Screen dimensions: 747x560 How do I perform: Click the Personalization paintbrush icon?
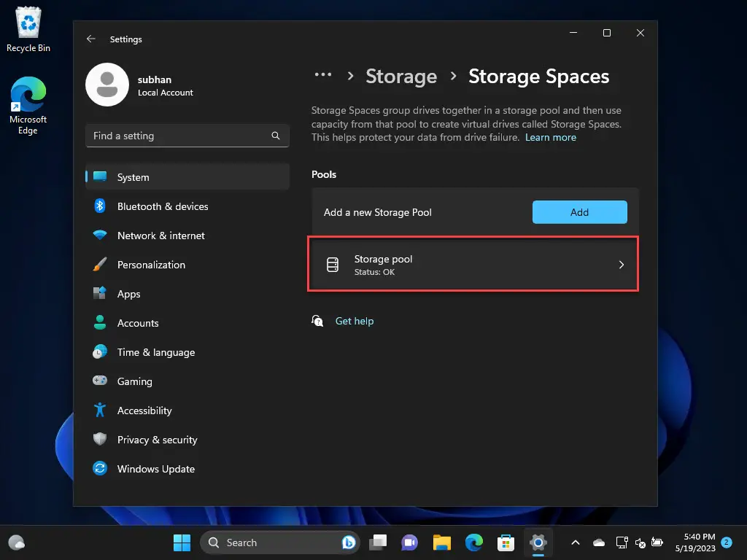click(x=99, y=264)
